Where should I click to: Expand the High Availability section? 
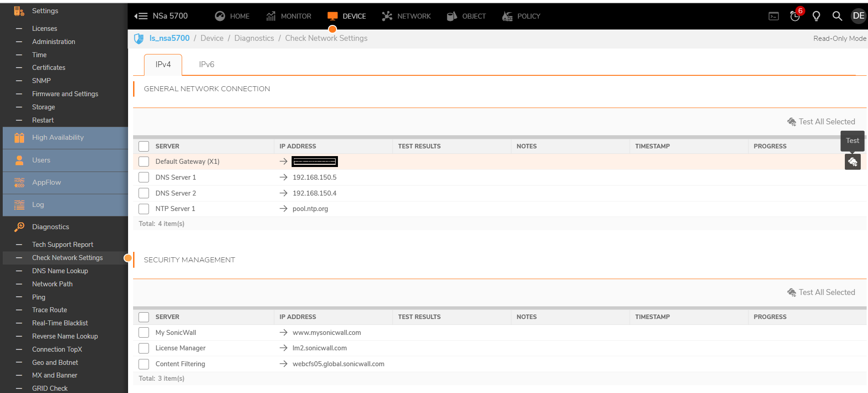[58, 138]
